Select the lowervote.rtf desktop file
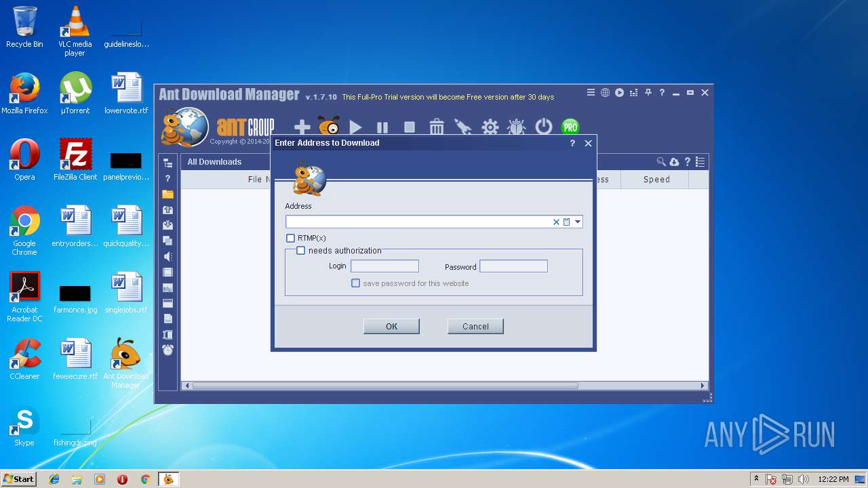Viewport: 868px width, 488px height. point(126,94)
